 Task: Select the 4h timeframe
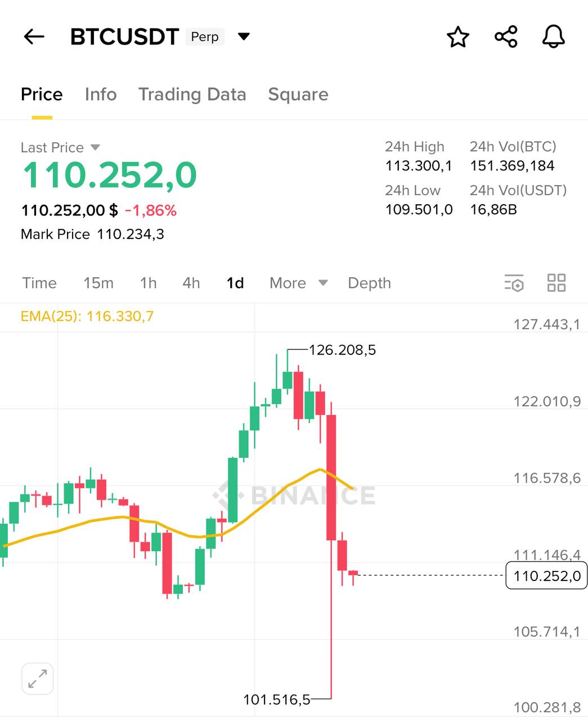coord(191,283)
